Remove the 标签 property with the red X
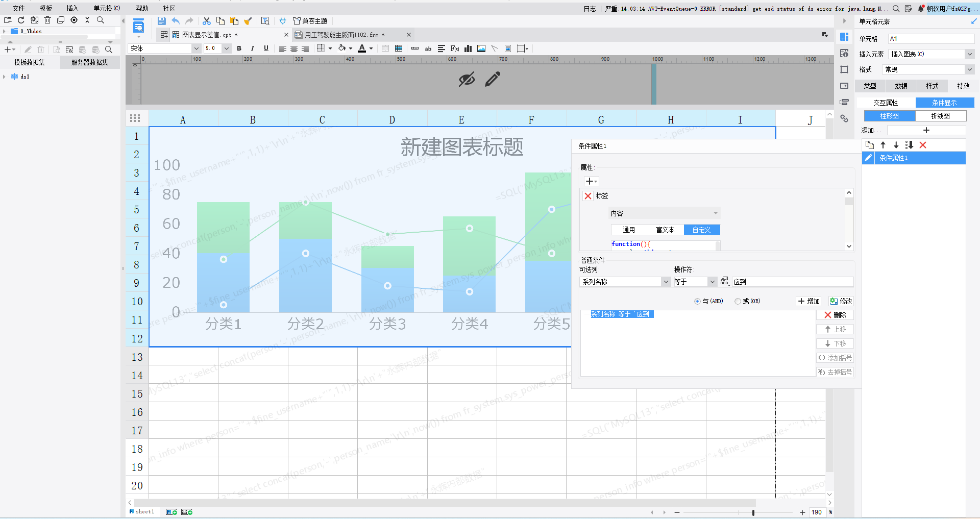The width and height of the screenshot is (980, 519). click(x=588, y=196)
